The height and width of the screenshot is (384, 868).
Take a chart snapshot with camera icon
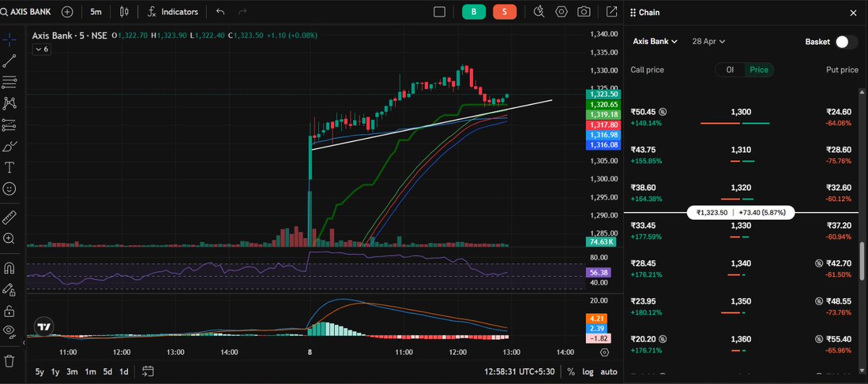tap(583, 12)
